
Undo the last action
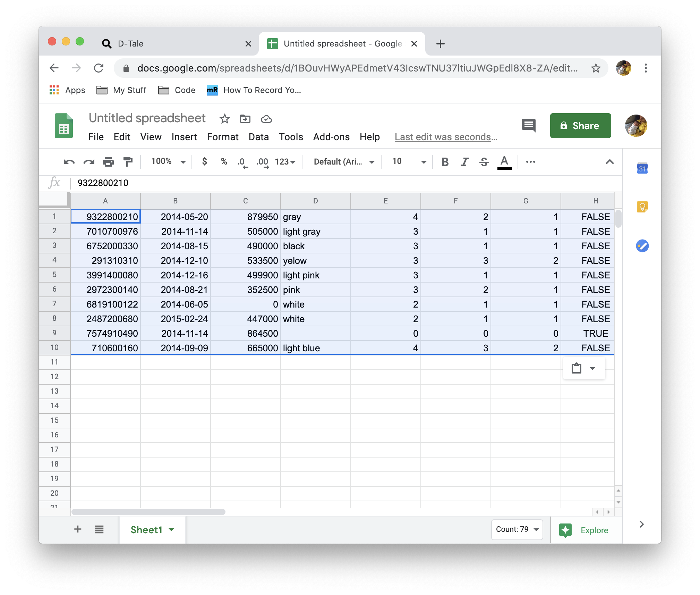coord(69,161)
